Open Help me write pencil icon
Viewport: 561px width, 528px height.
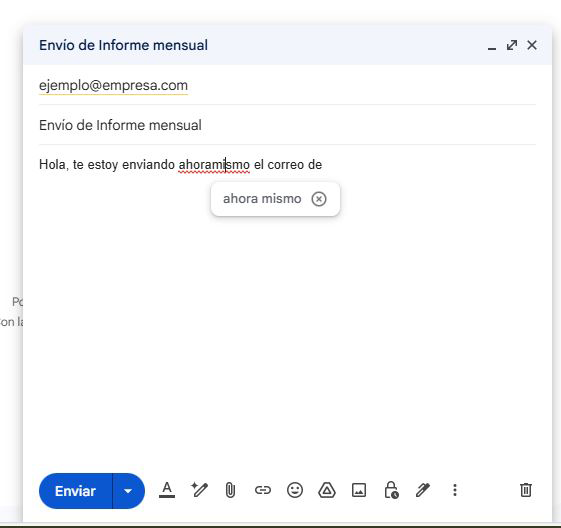coord(199,490)
